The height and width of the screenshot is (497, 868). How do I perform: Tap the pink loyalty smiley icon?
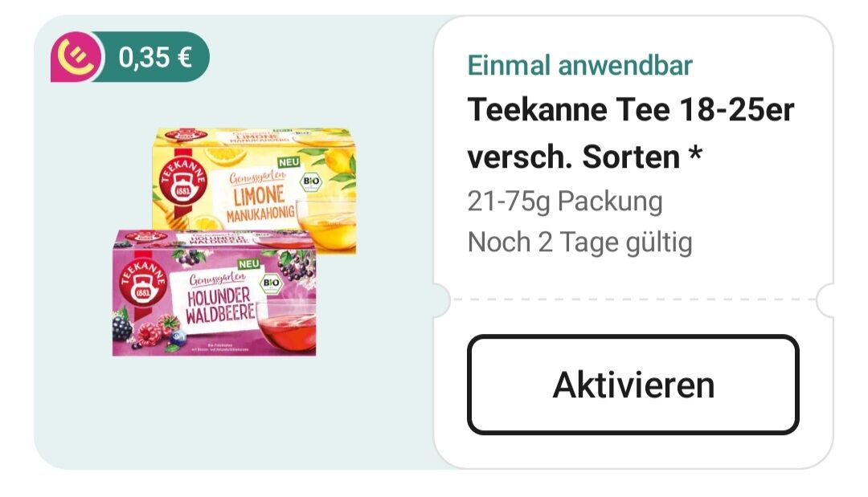point(76,57)
